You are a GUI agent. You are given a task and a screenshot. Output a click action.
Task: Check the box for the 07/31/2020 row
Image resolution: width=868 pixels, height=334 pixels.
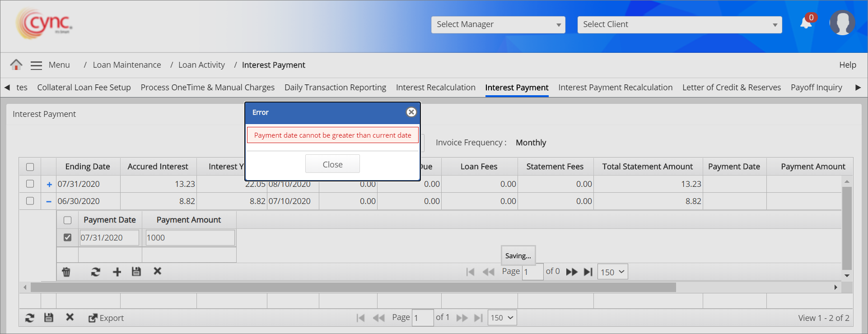click(x=30, y=184)
